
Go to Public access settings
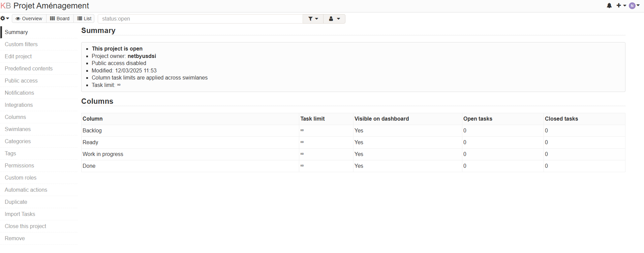tap(21, 81)
